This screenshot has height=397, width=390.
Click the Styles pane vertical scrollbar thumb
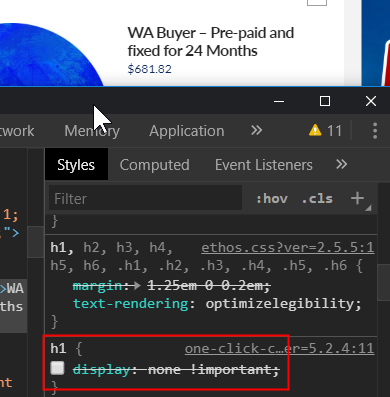tap(384, 283)
